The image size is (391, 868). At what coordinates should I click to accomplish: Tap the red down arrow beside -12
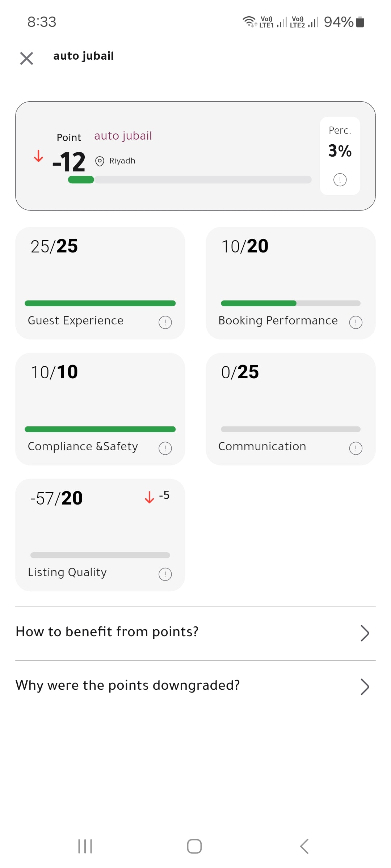pyautogui.click(x=38, y=156)
